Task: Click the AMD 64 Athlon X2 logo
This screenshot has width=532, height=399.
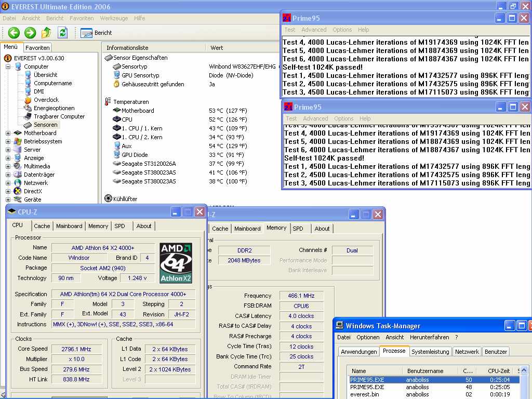Action: click(x=176, y=263)
